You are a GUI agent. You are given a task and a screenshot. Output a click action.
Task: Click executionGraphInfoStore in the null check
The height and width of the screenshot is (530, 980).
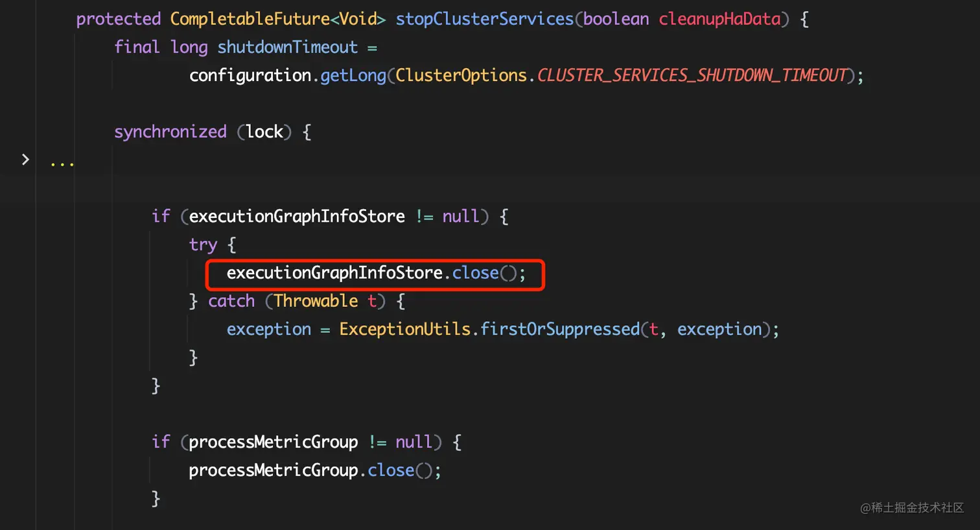click(297, 216)
